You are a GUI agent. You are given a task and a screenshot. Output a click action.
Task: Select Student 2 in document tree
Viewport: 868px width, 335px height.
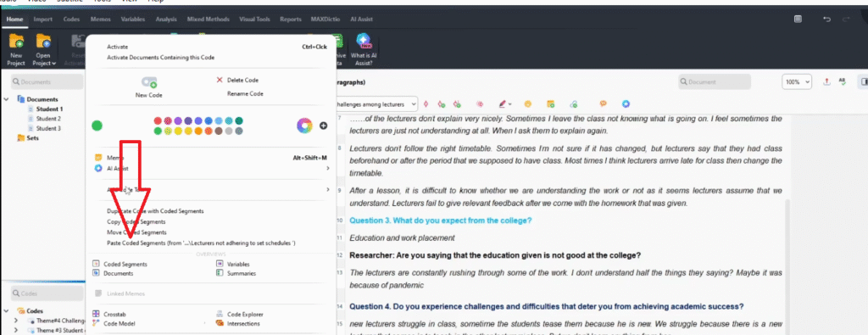48,119
